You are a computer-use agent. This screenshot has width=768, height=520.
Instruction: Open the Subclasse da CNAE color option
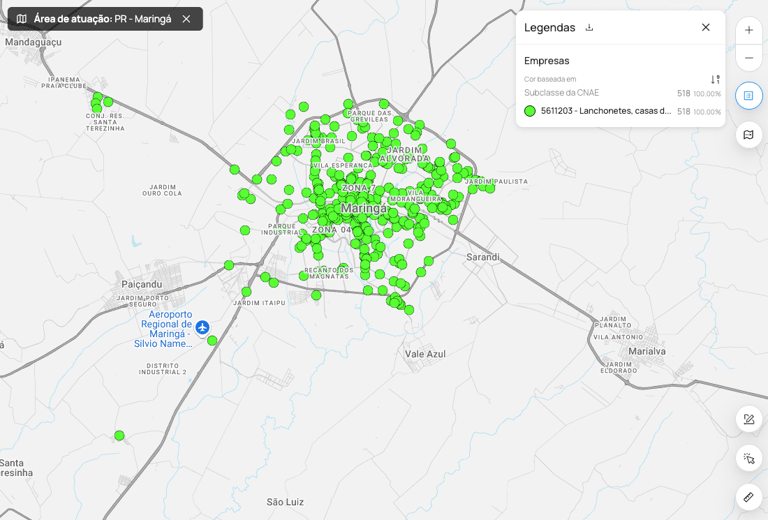tap(562, 92)
